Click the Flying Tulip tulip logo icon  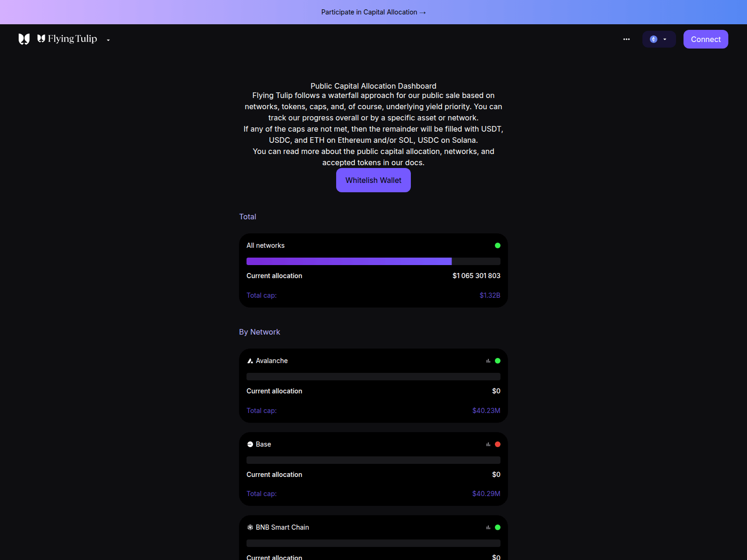(24, 39)
